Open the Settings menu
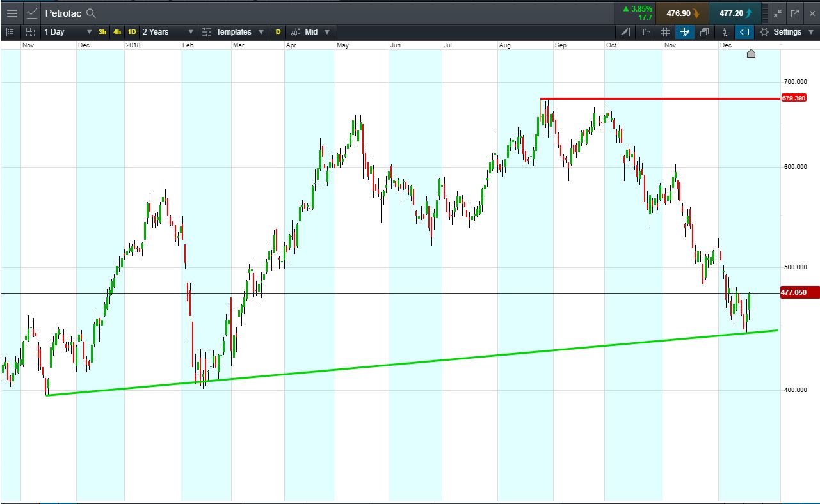 787,32
